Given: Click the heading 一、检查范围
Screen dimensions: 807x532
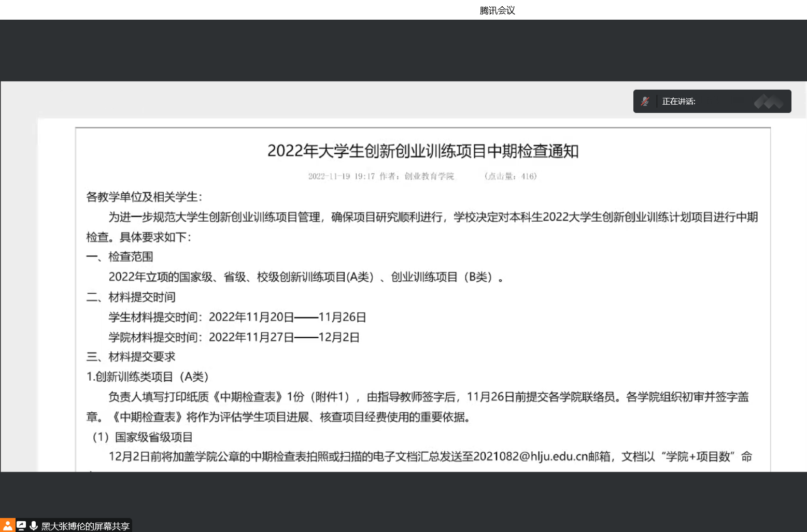Looking at the screenshot, I should tap(120, 257).
